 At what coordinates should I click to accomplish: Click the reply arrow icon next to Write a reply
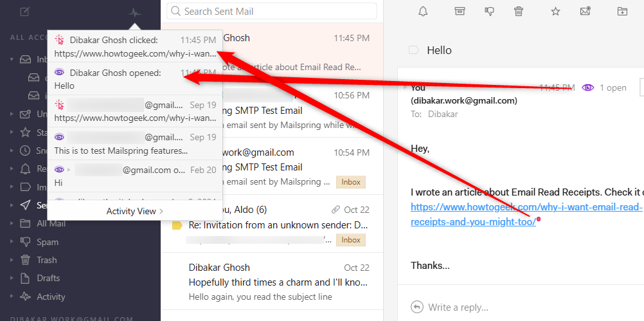click(x=416, y=307)
